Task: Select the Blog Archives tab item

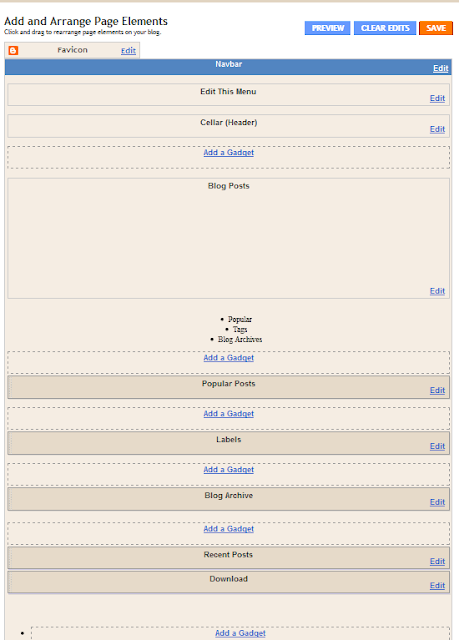Action: click(239, 339)
